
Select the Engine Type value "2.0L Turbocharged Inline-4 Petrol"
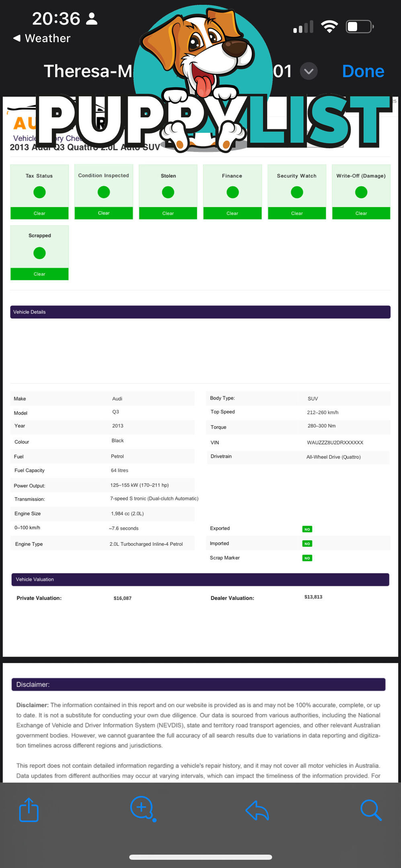coord(146,544)
